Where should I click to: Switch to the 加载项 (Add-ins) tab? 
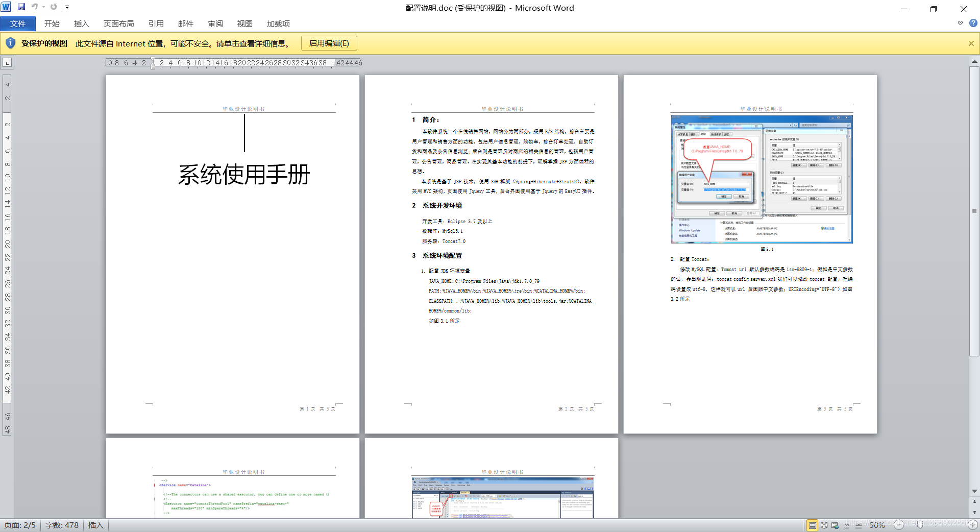point(278,23)
